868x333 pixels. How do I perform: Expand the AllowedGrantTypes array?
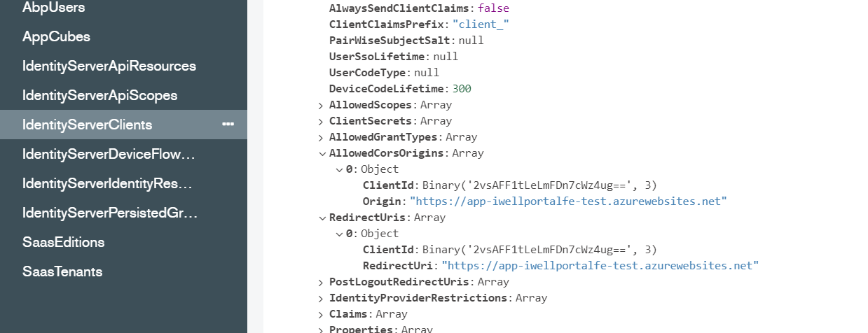321,137
